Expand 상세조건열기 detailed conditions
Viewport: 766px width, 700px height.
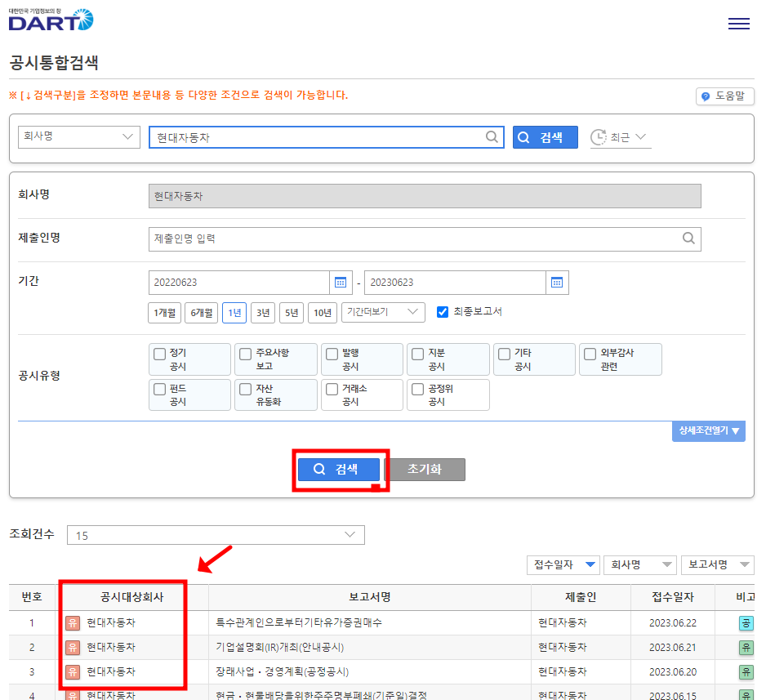[x=708, y=430]
